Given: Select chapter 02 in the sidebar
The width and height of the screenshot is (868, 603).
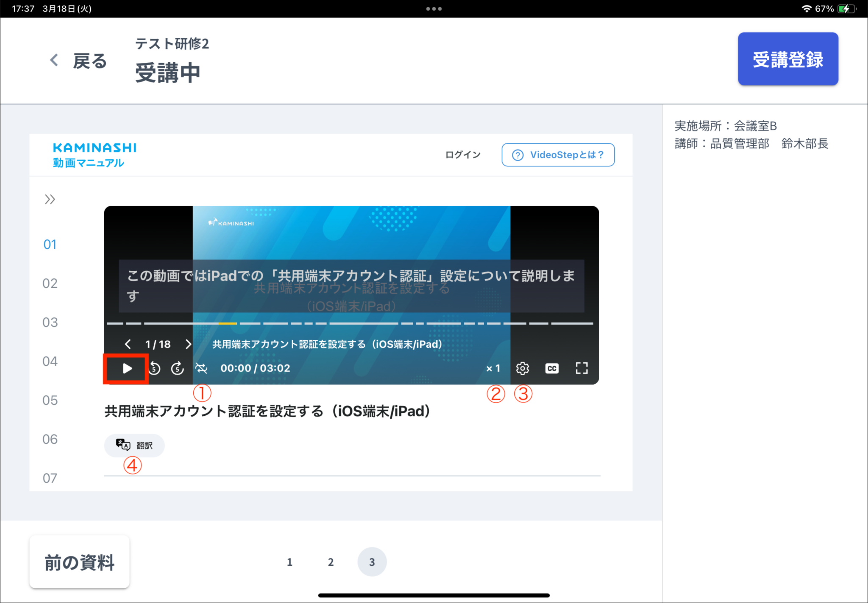Looking at the screenshot, I should point(50,283).
